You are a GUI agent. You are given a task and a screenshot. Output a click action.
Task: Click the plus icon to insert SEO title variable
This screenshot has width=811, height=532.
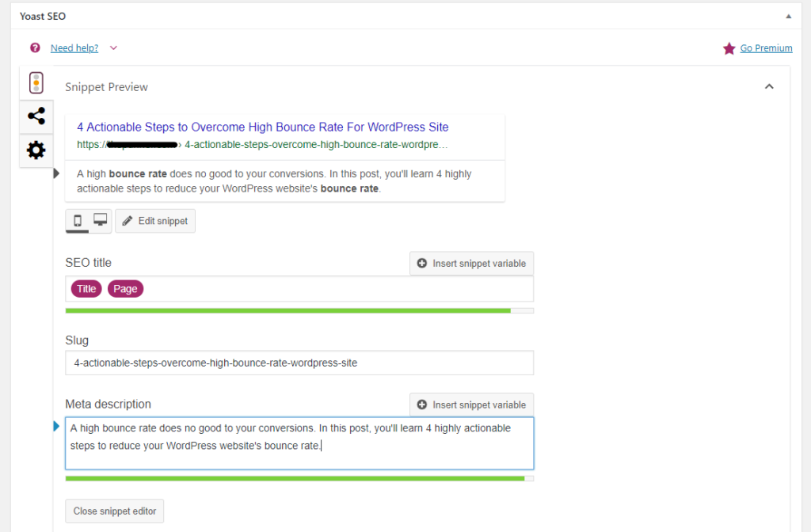(421, 263)
